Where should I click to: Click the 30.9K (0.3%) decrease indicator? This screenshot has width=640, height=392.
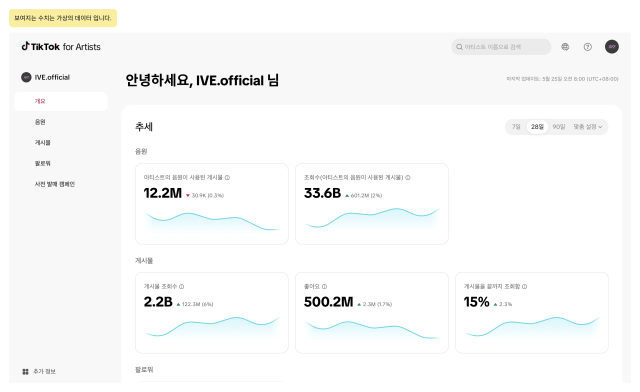tap(205, 196)
